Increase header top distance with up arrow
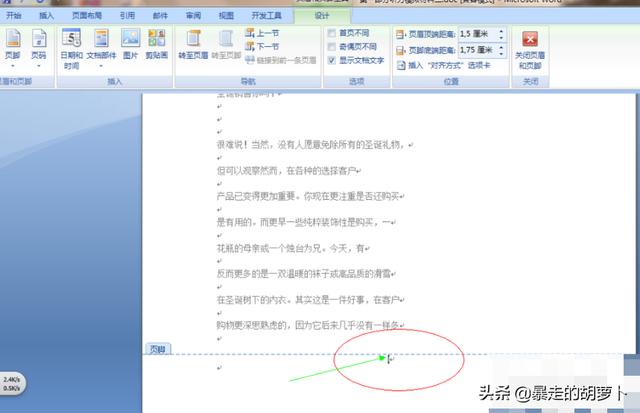This screenshot has height=413, width=640. coord(502,31)
